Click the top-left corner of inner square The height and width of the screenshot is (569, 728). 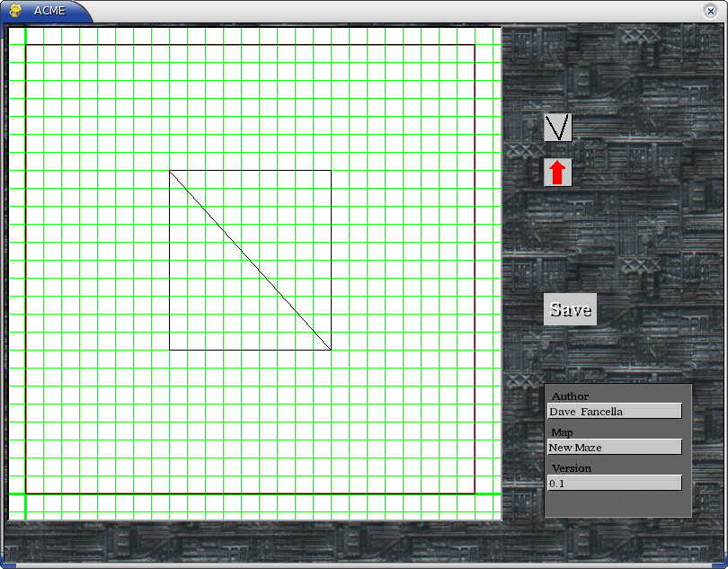170,171
